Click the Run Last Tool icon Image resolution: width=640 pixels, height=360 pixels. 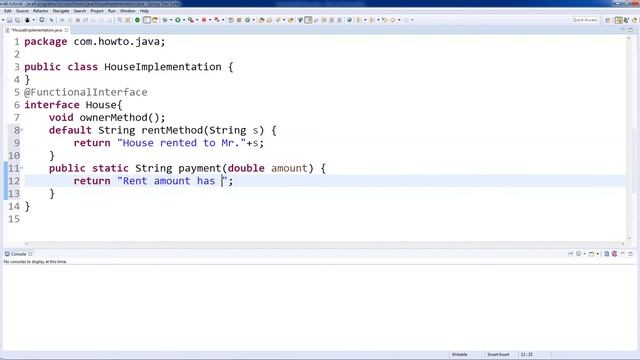[191, 20]
